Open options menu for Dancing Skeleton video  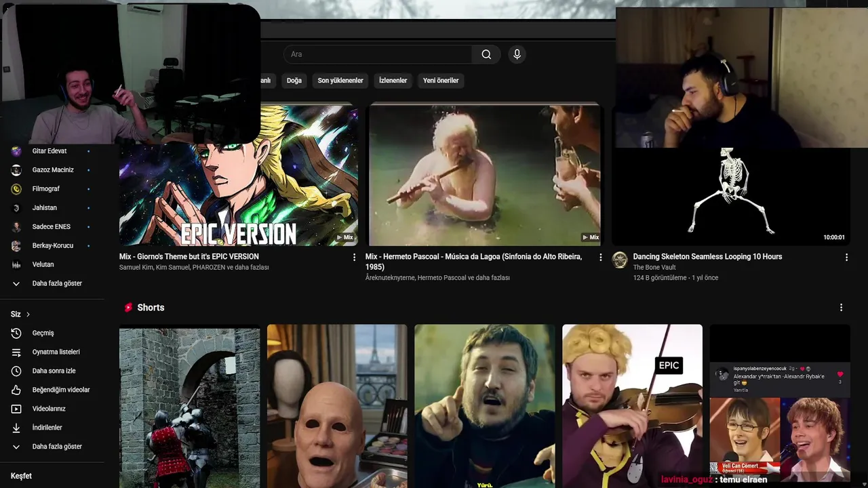pyautogui.click(x=846, y=258)
